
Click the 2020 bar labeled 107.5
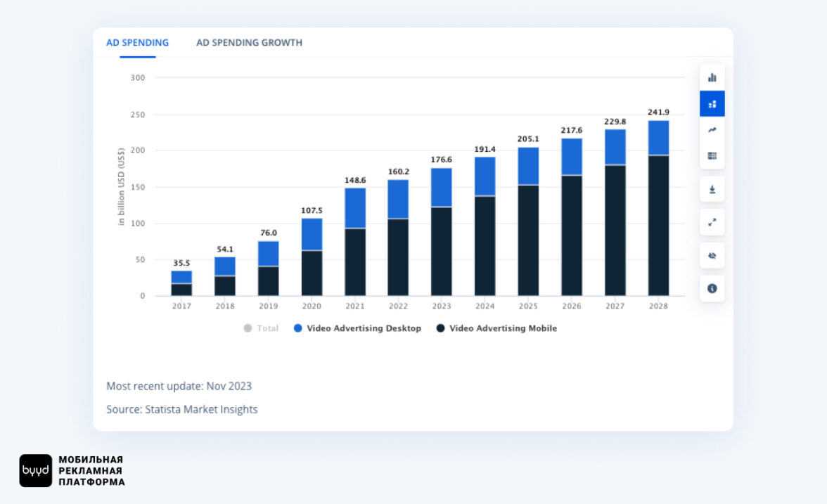pos(312,257)
